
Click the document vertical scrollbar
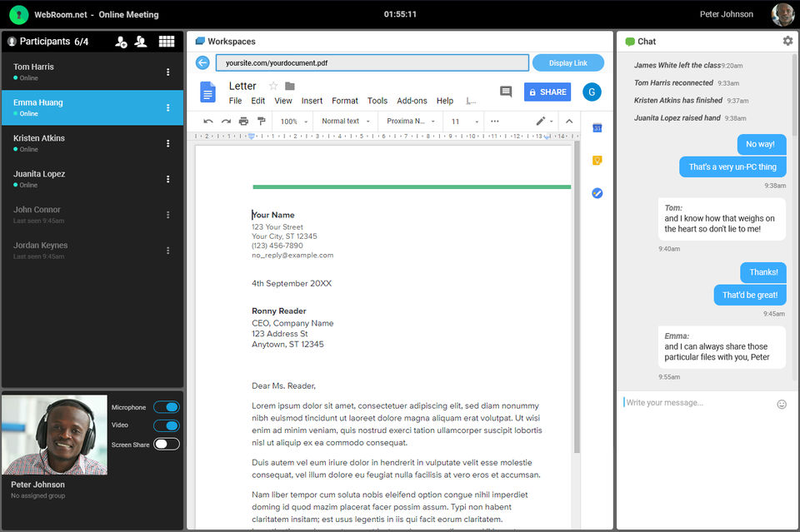(x=577, y=297)
